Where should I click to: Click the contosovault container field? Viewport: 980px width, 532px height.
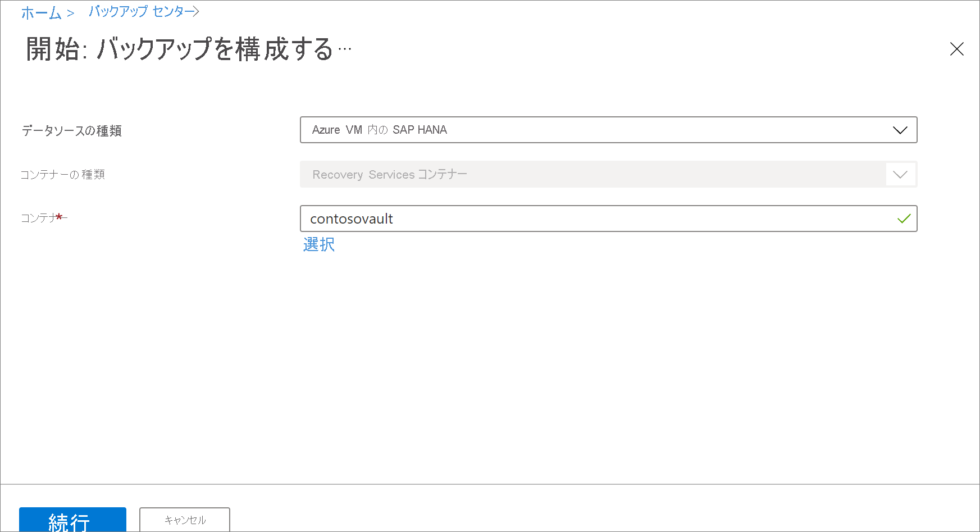point(608,219)
